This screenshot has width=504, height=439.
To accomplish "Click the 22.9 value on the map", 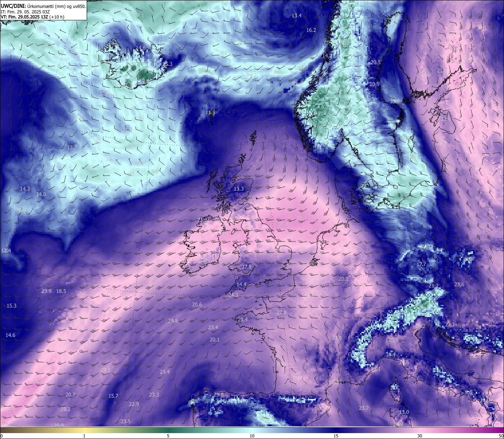I will click(134, 404).
